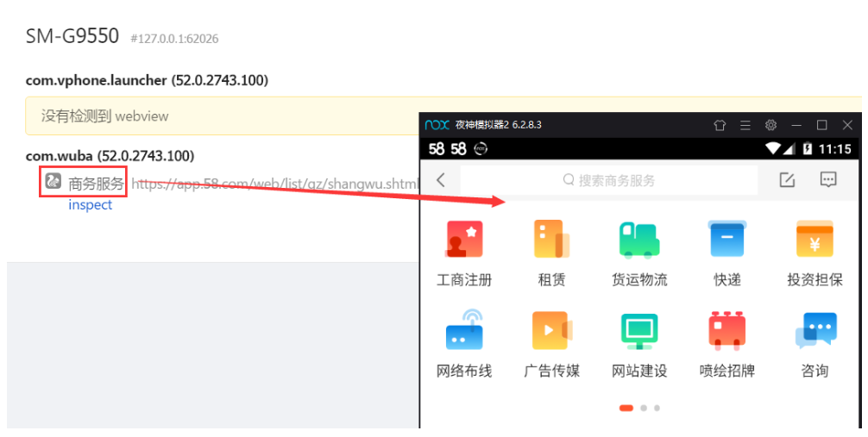Screen dimensions: 868x437
Task: Click the com.vphone.launcher heading
Action: pos(147,80)
